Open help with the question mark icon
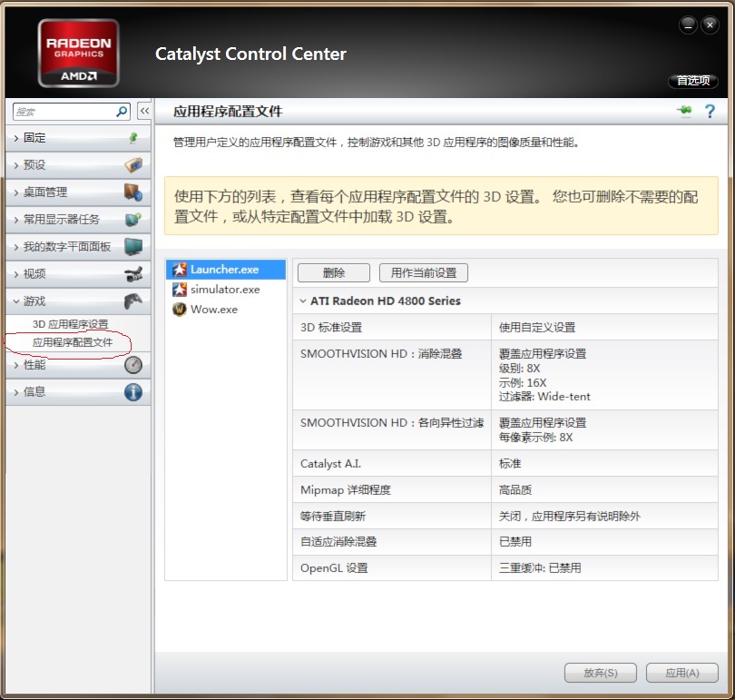The image size is (735, 700). (710, 111)
